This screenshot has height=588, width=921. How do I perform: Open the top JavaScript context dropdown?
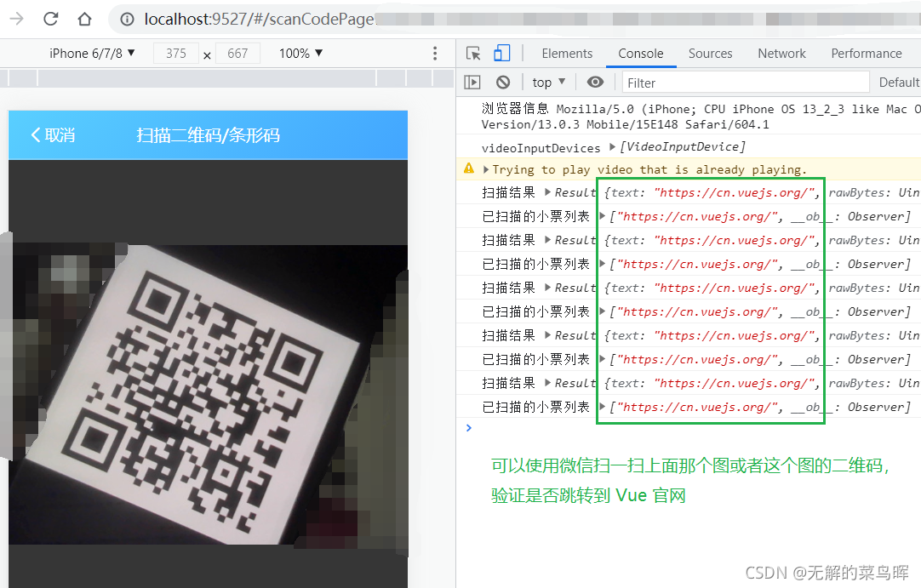[549, 83]
